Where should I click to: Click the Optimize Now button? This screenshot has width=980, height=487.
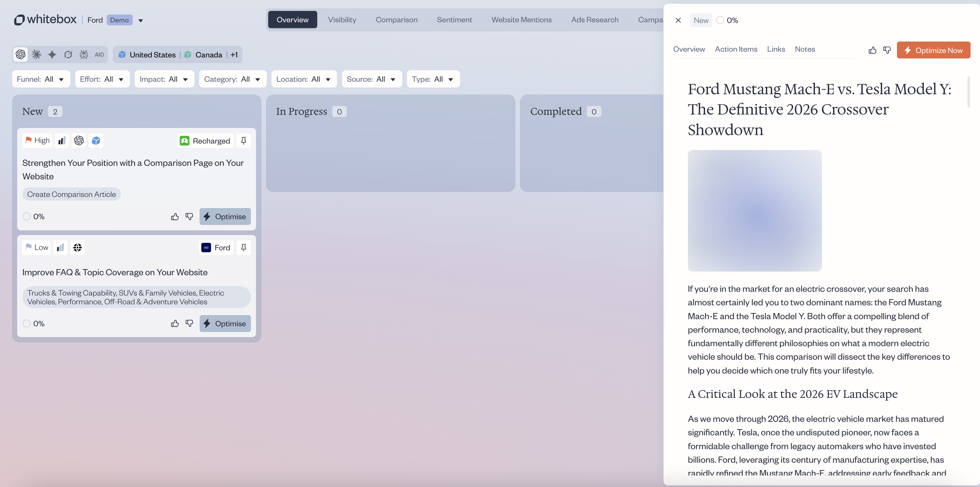tap(933, 50)
